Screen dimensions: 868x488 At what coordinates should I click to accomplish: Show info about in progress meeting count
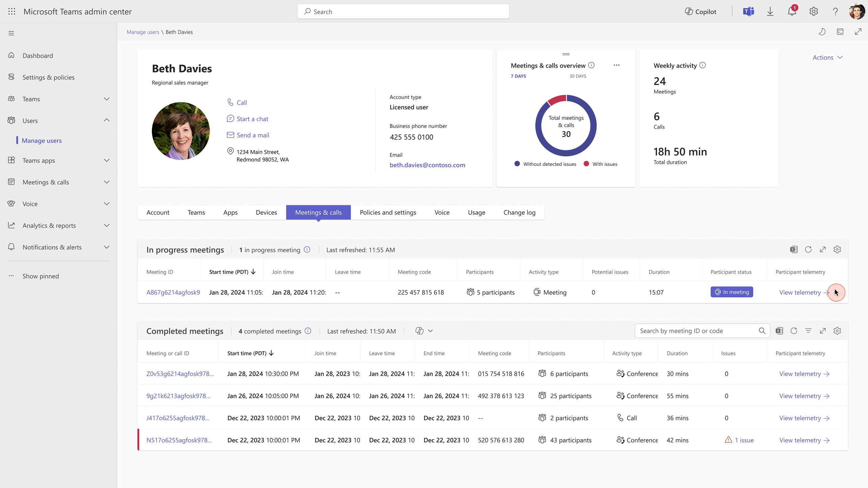[x=307, y=250]
